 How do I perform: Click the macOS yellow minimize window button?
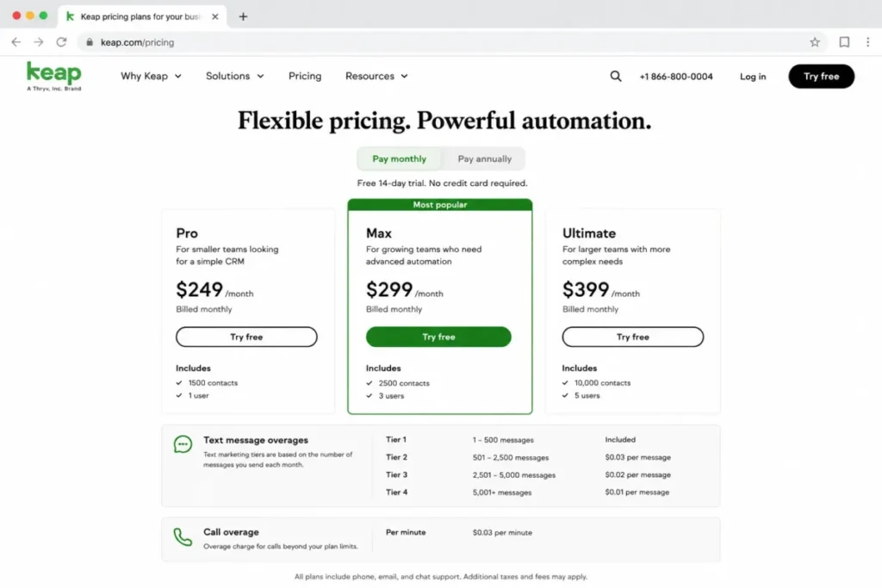30,15
